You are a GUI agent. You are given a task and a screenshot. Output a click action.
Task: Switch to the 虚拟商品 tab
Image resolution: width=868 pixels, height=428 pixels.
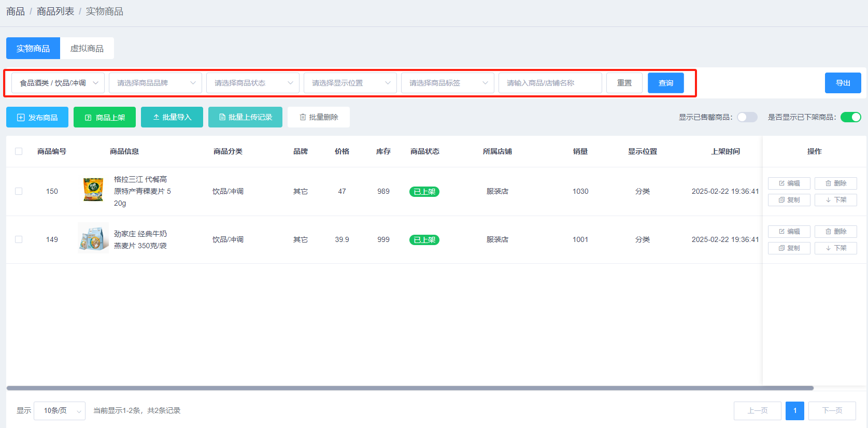click(x=87, y=48)
